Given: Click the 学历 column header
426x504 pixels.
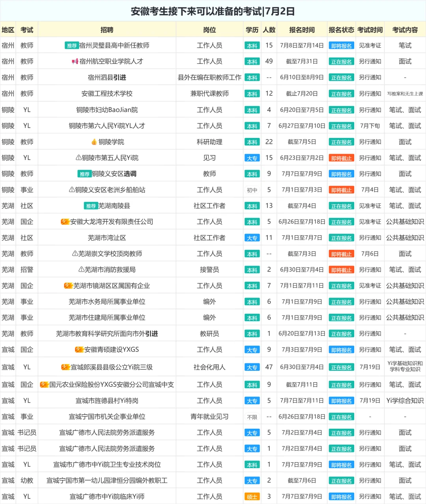Looking at the screenshot, I should coord(252,30).
